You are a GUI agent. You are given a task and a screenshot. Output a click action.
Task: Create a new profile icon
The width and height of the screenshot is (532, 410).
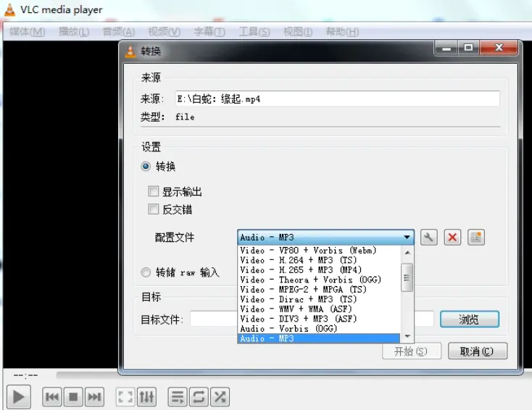[x=476, y=237]
